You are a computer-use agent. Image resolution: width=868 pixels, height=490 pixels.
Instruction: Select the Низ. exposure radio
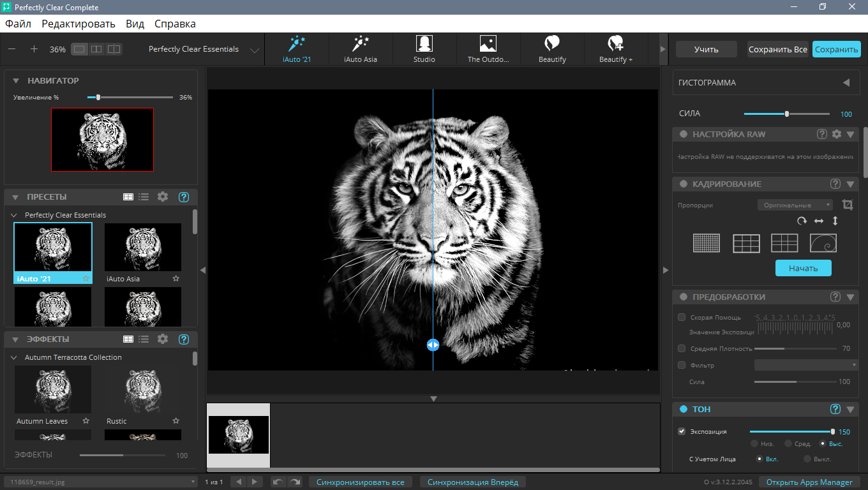click(755, 443)
